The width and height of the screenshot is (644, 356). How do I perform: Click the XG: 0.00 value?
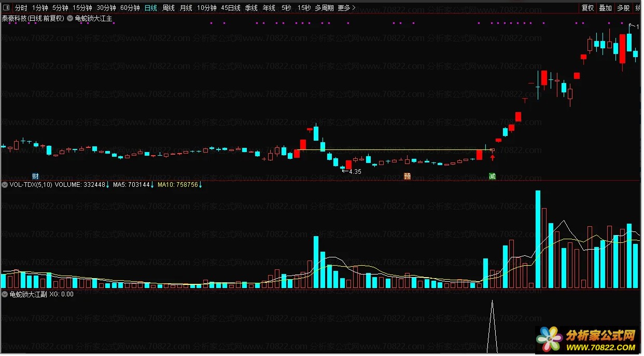point(61,294)
